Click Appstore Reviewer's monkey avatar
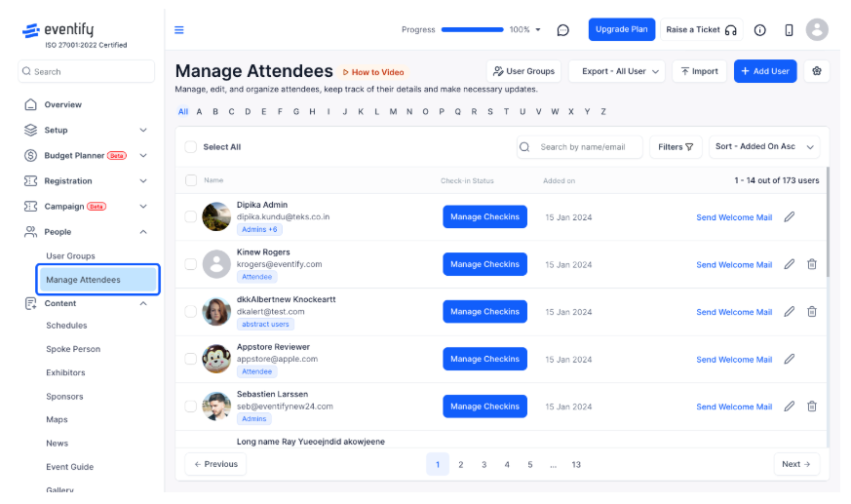 (216, 359)
